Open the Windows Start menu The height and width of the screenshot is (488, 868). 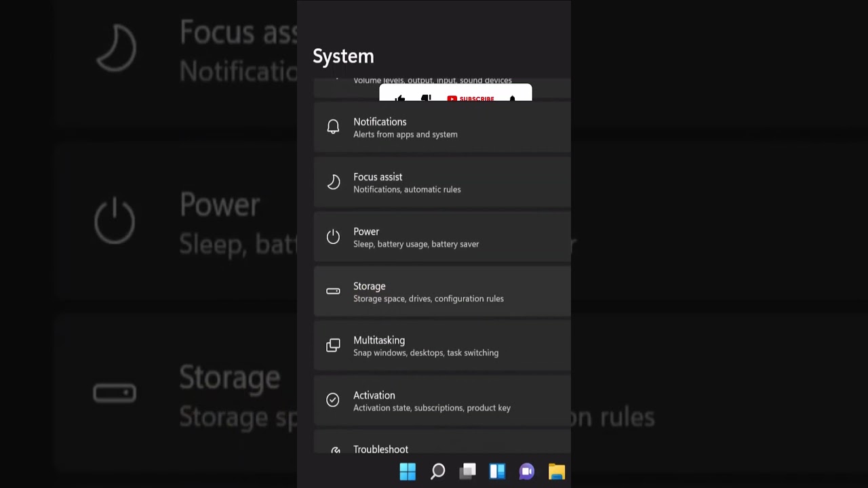[408, 472]
